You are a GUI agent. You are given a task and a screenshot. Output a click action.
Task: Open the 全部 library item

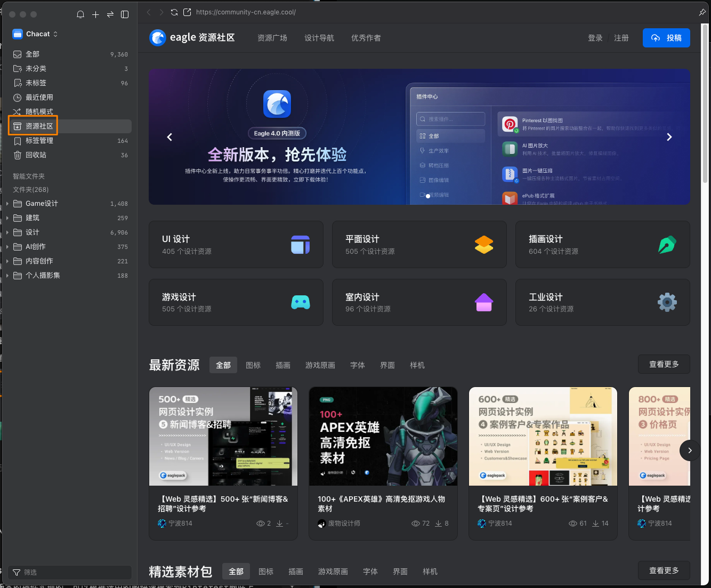pos(70,54)
